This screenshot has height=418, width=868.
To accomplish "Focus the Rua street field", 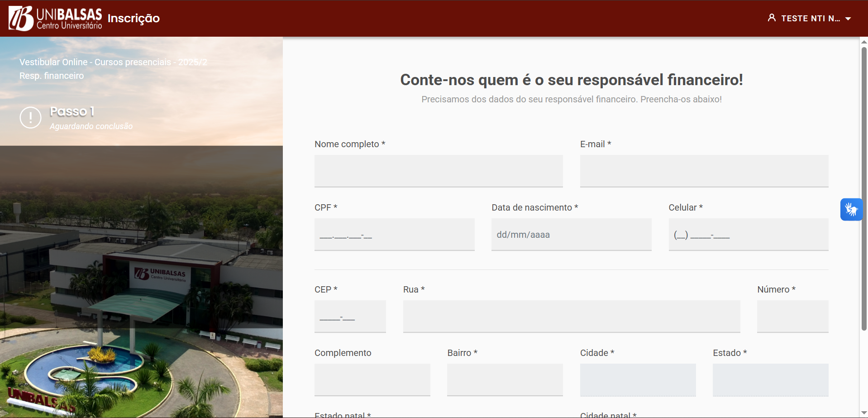I will tap(571, 316).
